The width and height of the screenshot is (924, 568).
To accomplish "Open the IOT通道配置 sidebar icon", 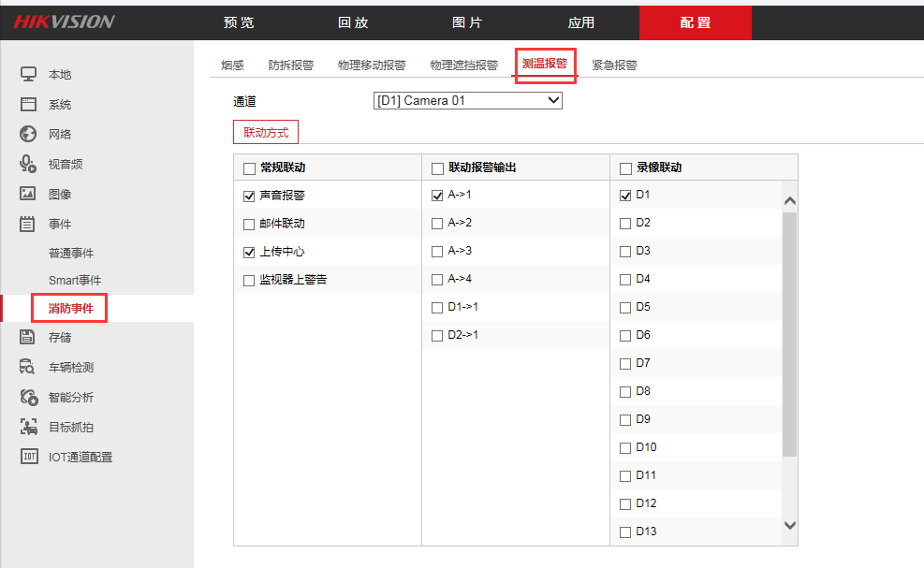I will [x=26, y=457].
